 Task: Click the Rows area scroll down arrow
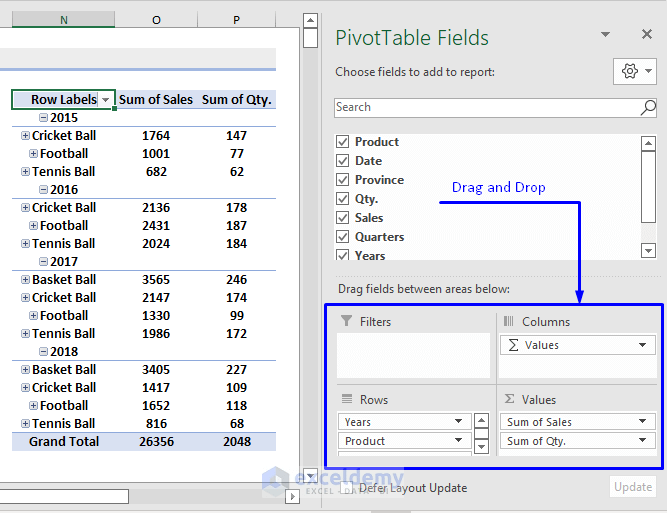point(481,447)
